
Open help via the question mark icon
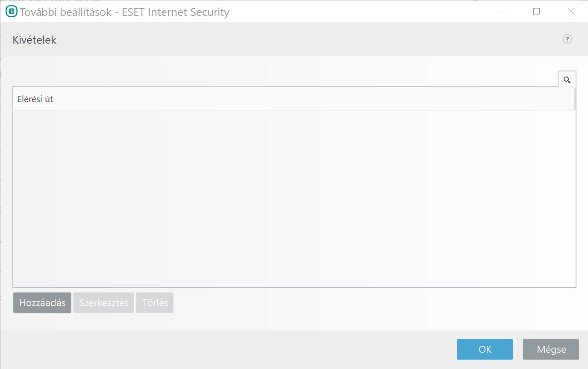click(x=567, y=39)
